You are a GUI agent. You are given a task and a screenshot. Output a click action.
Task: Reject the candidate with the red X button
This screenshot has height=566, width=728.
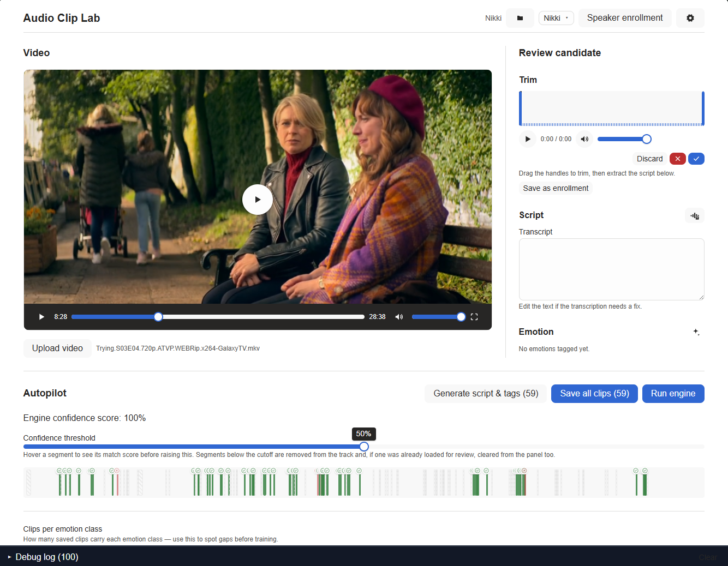click(x=678, y=159)
